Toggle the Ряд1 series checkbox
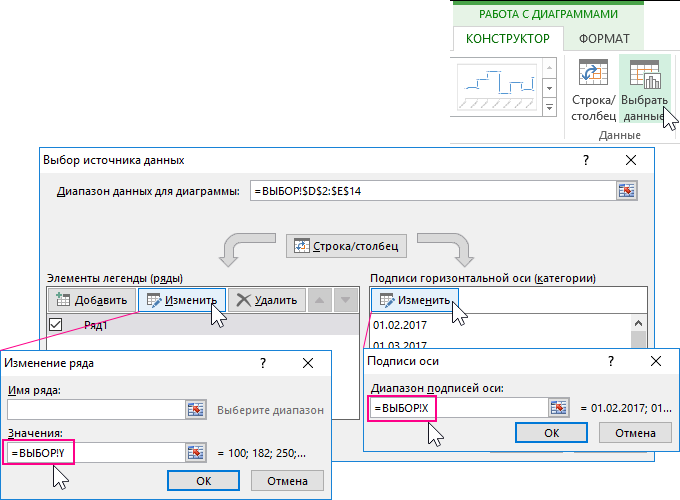680x500 pixels. pos(56,324)
